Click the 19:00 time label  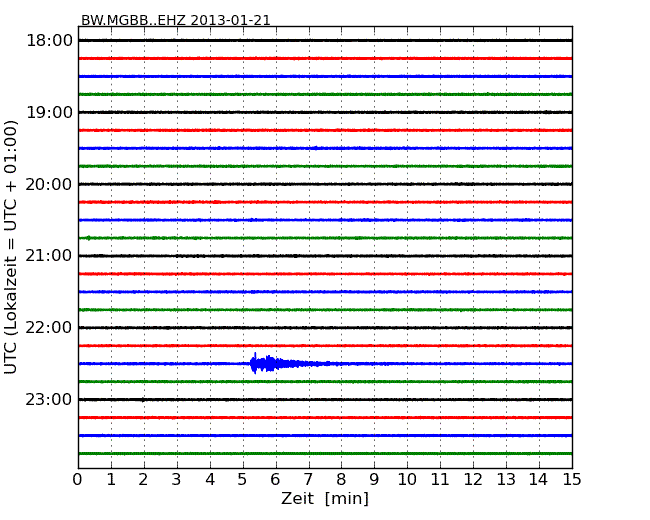49,112
